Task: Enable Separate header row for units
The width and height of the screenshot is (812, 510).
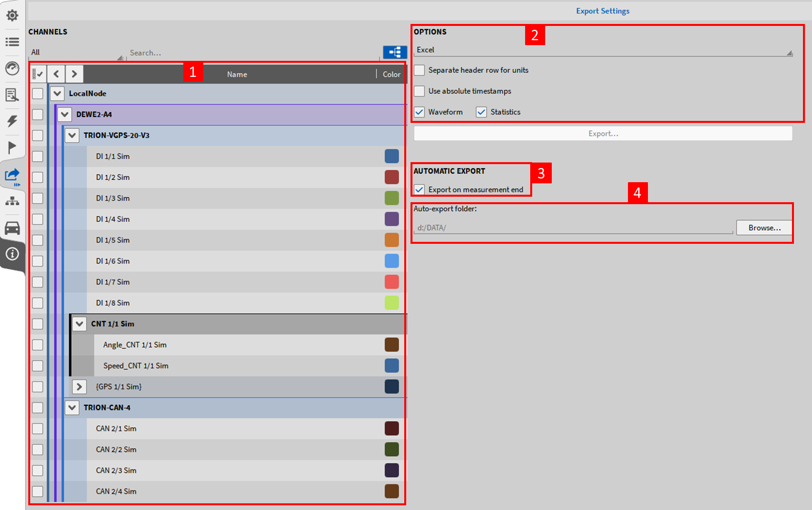Action: (x=420, y=70)
